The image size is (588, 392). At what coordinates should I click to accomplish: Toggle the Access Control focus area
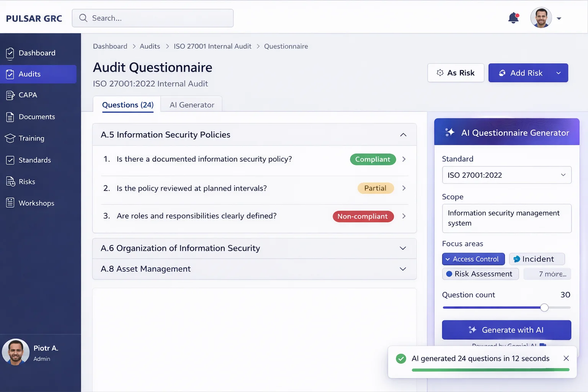click(473, 259)
